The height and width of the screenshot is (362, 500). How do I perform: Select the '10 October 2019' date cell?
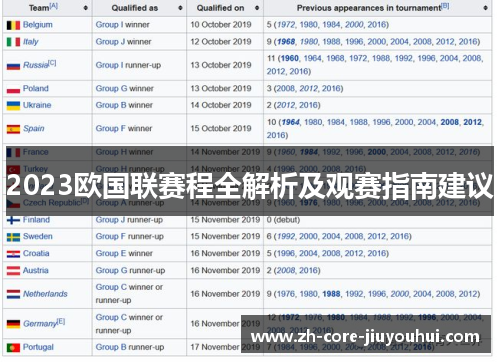(221, 25)
